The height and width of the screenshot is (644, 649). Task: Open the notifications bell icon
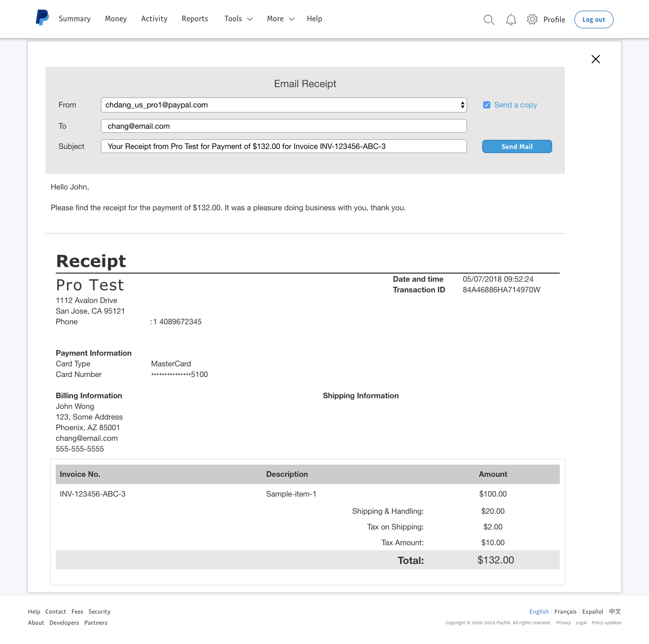[x=511, y=20]
